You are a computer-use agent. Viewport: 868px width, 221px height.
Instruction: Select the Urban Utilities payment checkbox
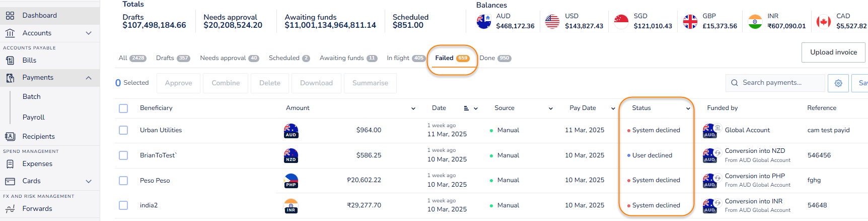click(x=123, y=130)
